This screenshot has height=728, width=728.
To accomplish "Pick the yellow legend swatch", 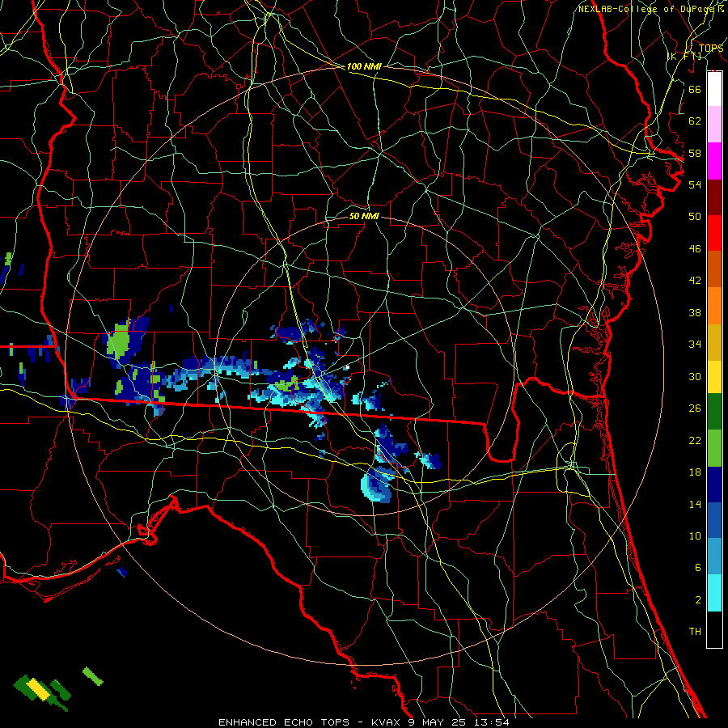I will click(x=714, y=376).
